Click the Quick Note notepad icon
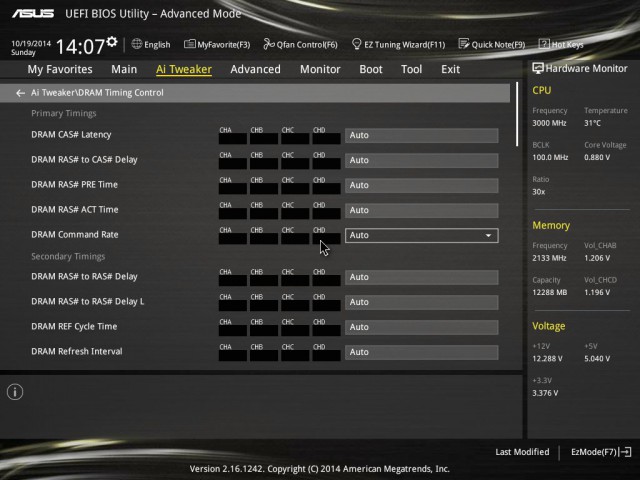This screenshot has width=640, height=480. (464, 44)
